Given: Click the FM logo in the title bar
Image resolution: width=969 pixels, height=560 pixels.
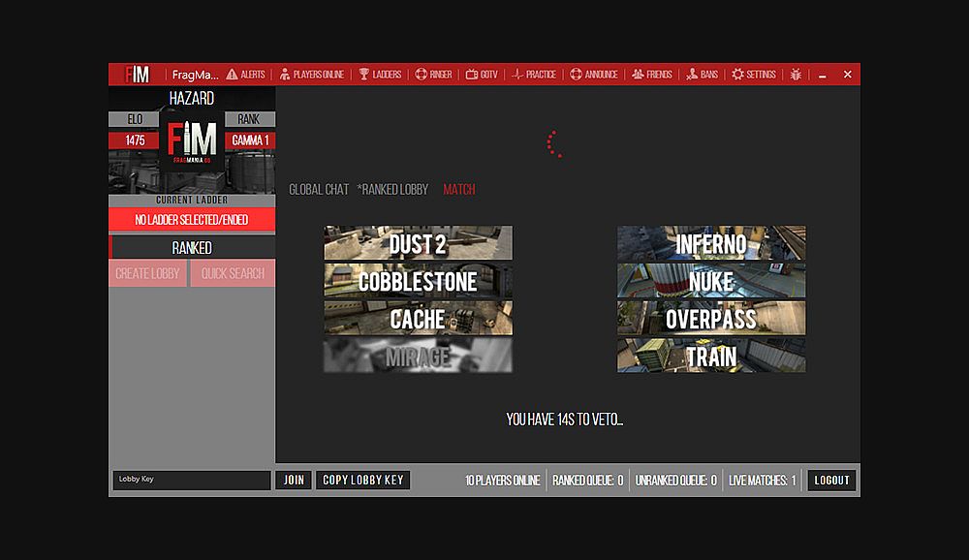Looking at the screenshot, I should click(x=138, y=75).
